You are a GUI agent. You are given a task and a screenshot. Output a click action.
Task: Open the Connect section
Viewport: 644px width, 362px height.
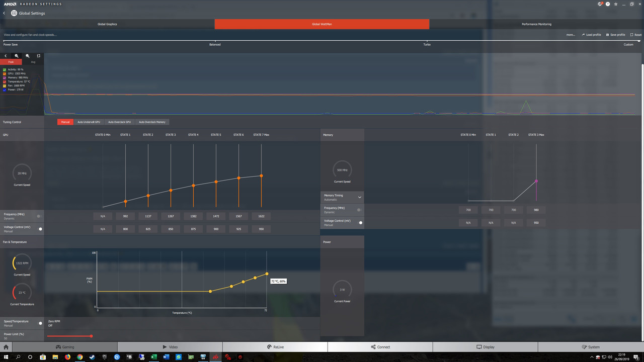[x=380, y=347]
